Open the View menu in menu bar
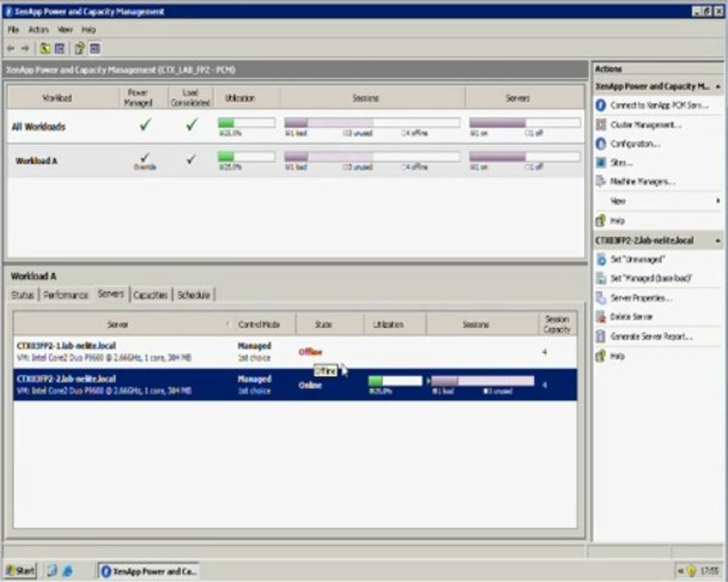 click(65, 30)
